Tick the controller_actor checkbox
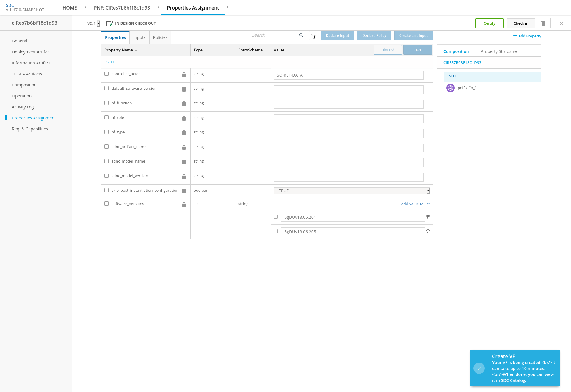Screen dimensions: 571x392 106,74
